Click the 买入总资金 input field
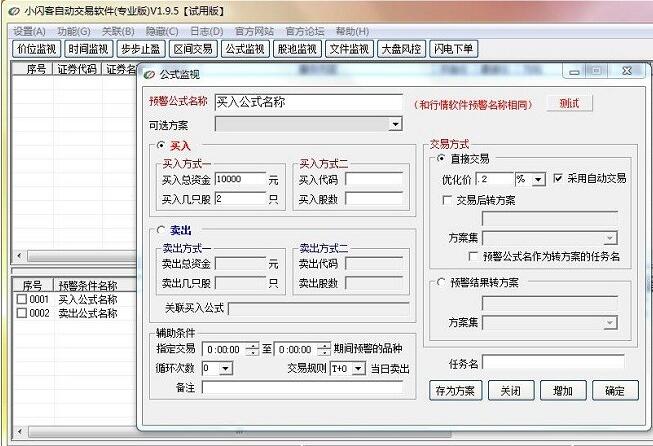 pyautogui.click(x=239, y=180)
